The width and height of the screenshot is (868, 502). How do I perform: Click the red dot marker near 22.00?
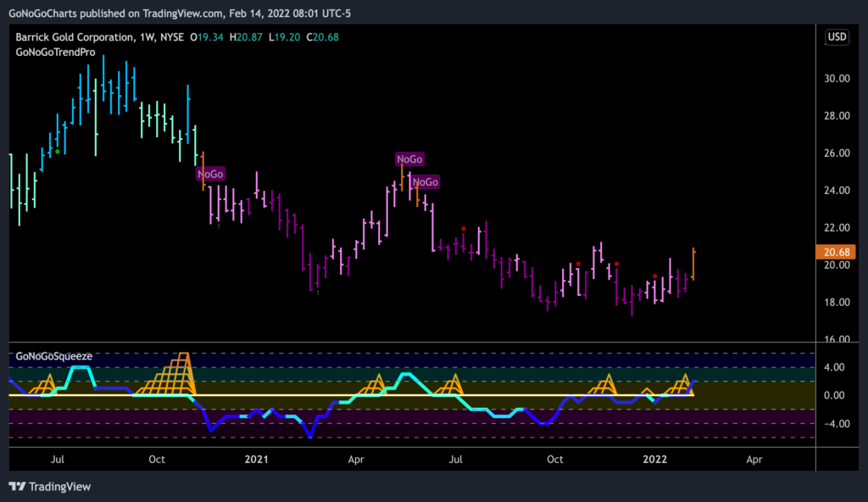tap(464, 229)
